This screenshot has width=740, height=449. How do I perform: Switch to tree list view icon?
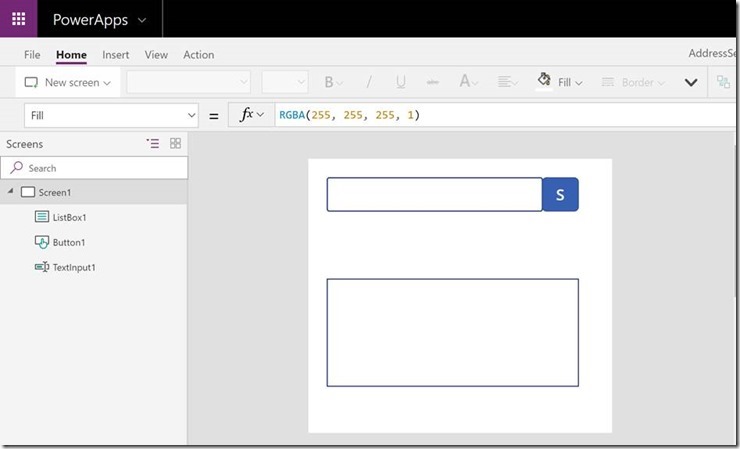pyautogui.click(x=153, y=144)
